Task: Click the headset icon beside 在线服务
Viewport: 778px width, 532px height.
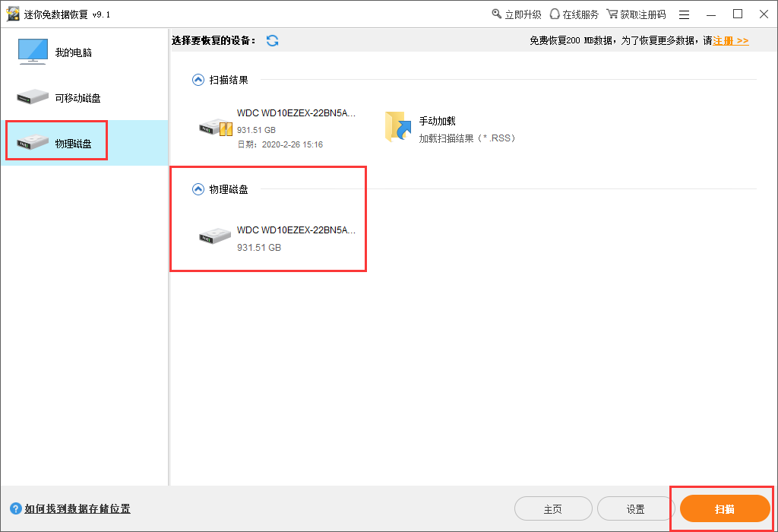Action: 555,14
